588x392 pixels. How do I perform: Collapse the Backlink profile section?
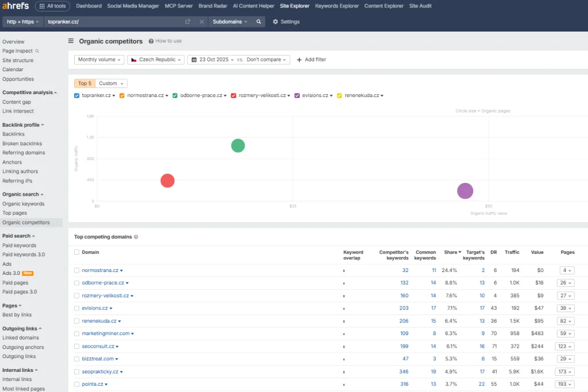23,125
